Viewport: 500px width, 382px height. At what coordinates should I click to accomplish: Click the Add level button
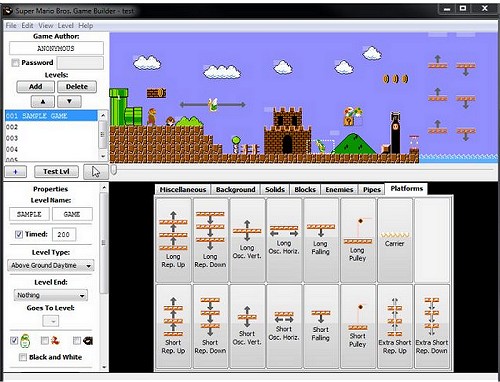[35, 87]
